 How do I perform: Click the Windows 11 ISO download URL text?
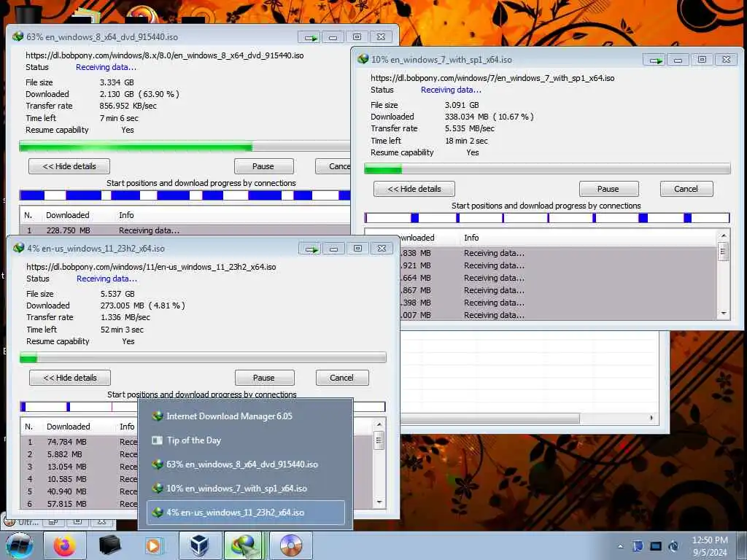click(x=151, y=267)
